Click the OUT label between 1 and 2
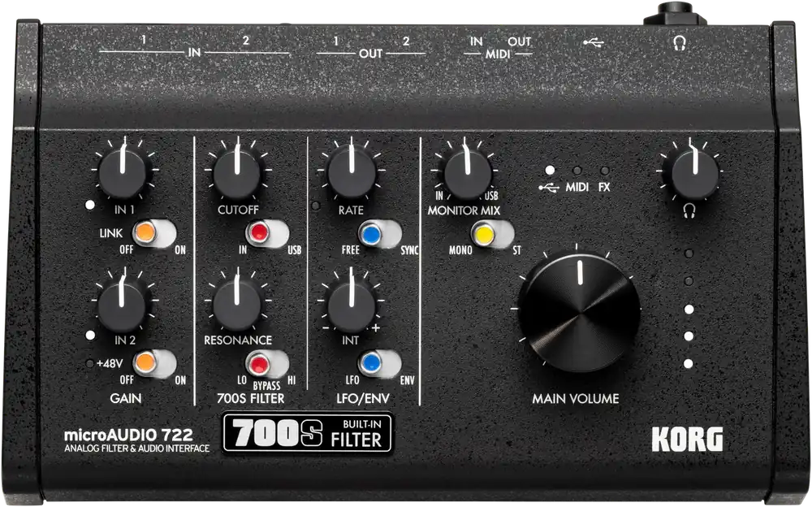Viewport: 812px width, 507px height. click(371, 54)
